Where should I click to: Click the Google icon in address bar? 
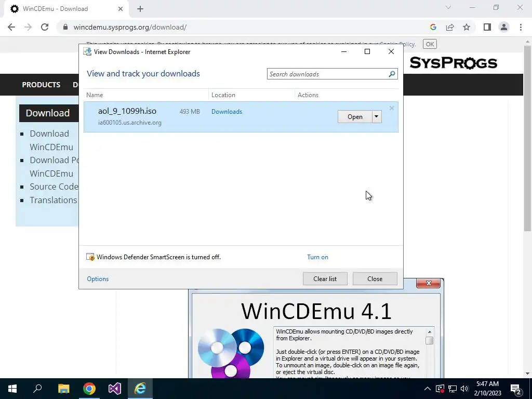[433, 27]
